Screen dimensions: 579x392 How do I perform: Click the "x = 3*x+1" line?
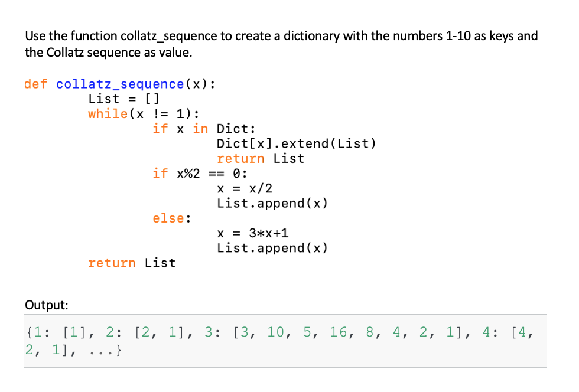coord(253,233)
